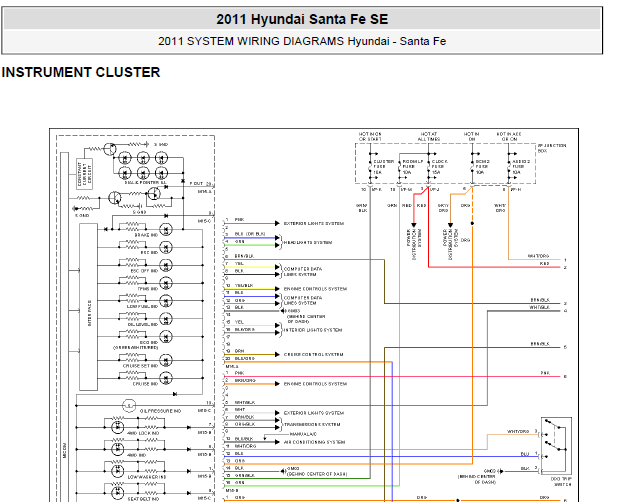
Task: Click the oil pressure gauge circle symbol
Action: pos(129,406)
